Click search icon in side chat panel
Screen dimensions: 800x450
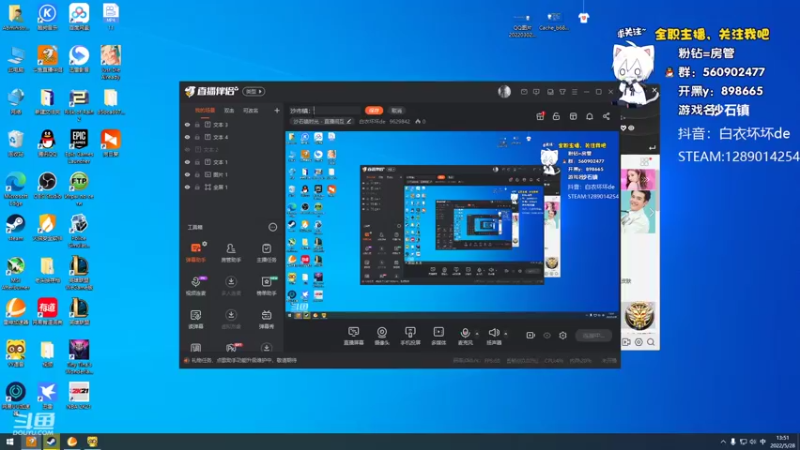click(651, 342)
